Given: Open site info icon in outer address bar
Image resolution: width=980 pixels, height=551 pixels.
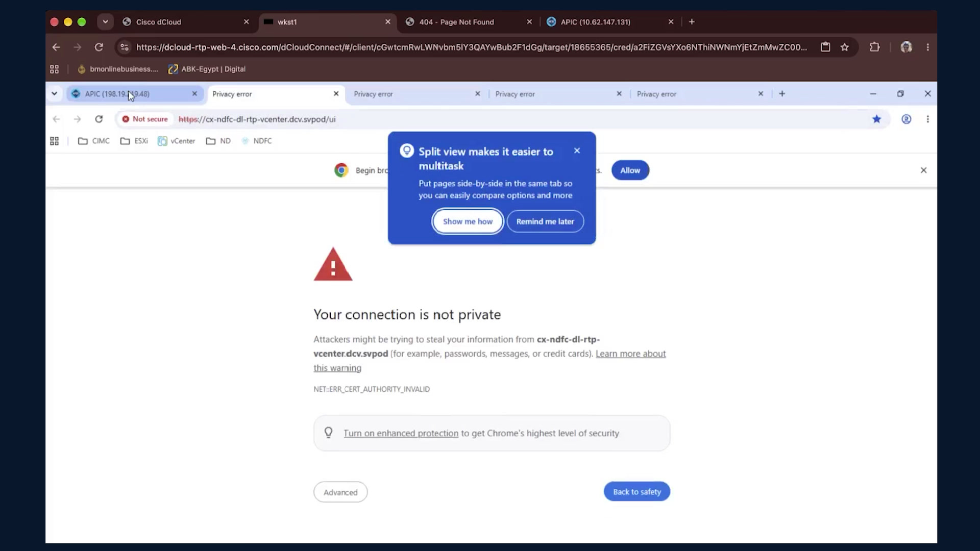Looking at the screenshot, I should click(125, 47).
